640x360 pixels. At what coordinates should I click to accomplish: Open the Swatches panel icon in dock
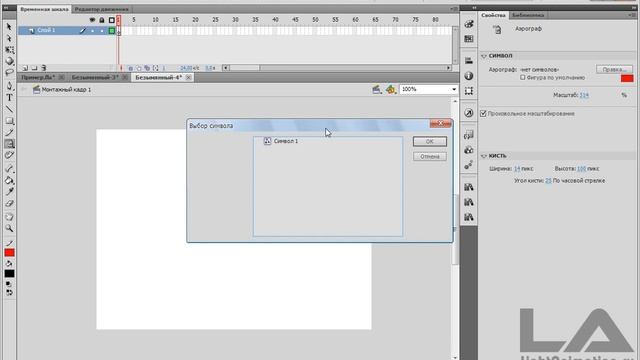point(469,39)
